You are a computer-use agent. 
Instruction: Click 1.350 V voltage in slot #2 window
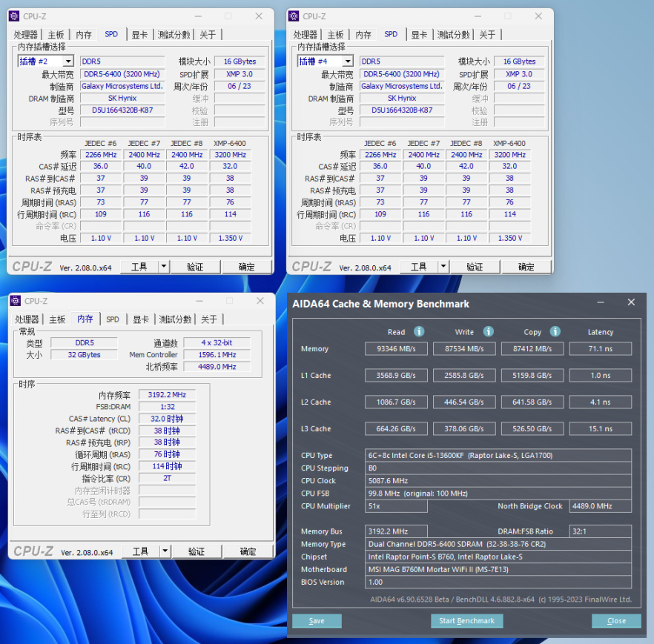pos(230,238)
